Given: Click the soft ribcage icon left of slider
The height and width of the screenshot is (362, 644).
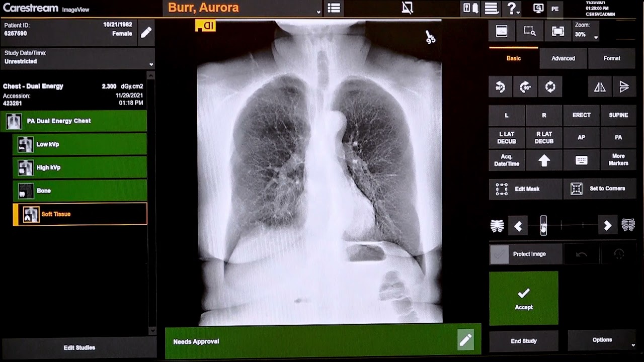Looking at the screenshot, I should click(x=497, y=226).
